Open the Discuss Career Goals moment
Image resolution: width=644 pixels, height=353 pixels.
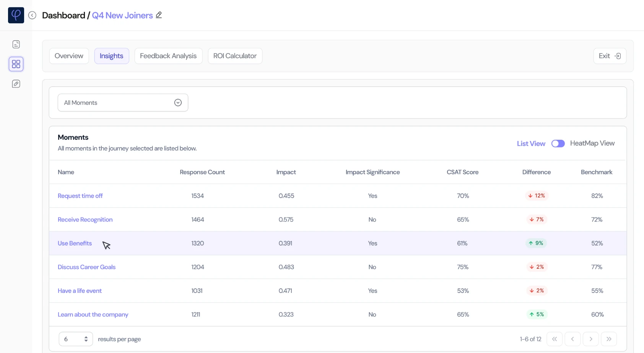coord(86,267)
